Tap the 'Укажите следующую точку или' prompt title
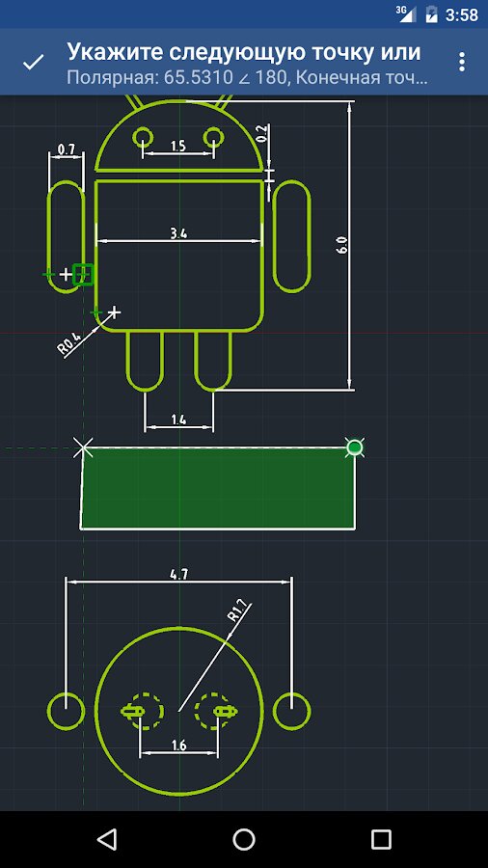Screen dimensions: 488x868 point(243,52)
